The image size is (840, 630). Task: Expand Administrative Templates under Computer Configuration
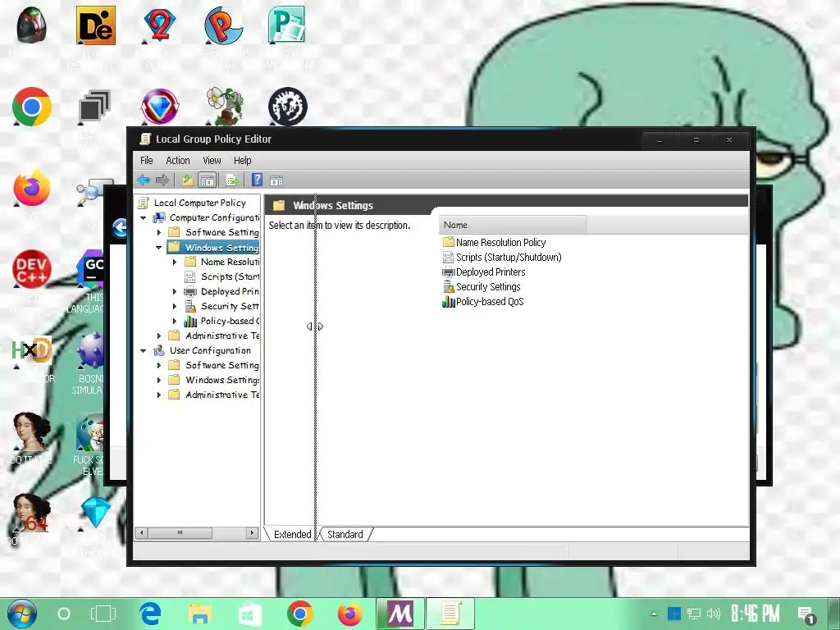(x=159, y=336)
